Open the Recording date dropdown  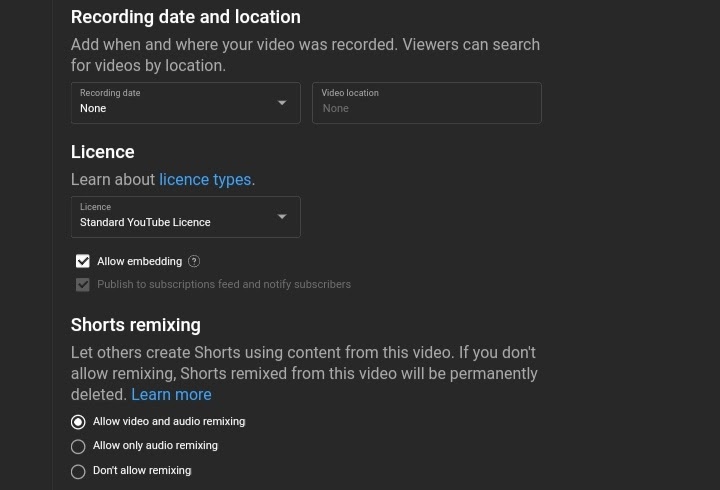pos(185,103)
